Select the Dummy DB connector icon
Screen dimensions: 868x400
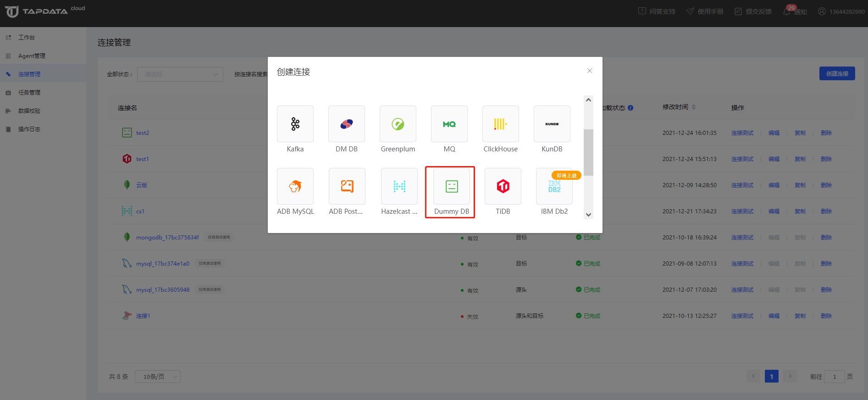[452, 186]
